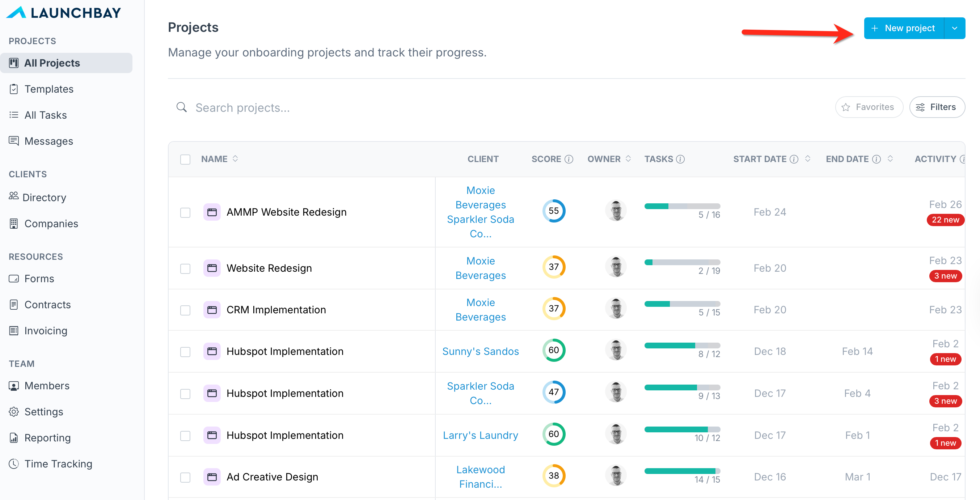Click the search magnifier icon

pyautogui.click(x=181, y=107)
